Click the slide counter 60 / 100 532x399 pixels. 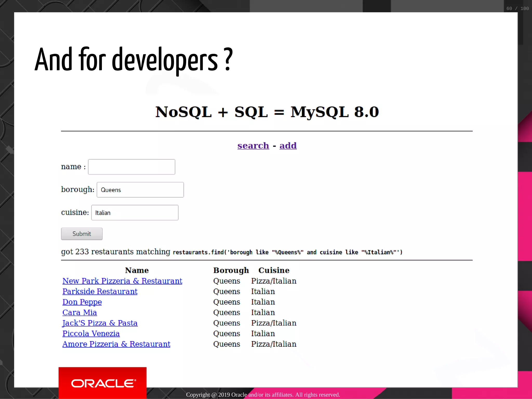[x=517, y=9]
